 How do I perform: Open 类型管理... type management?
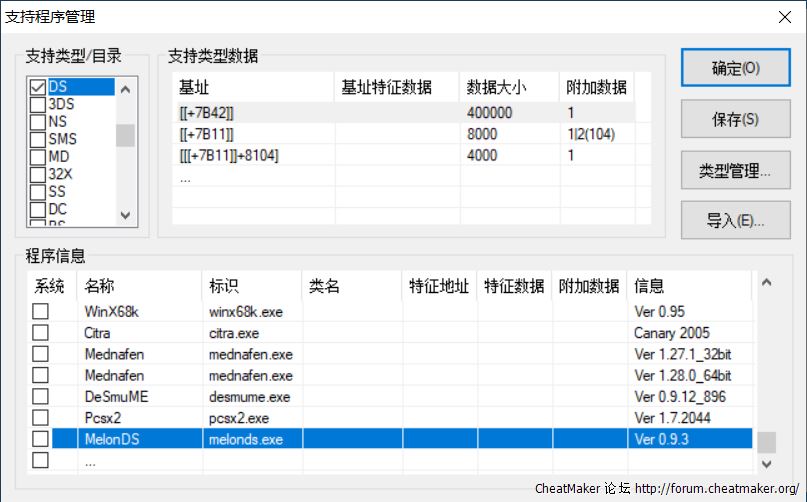(735, 171)
